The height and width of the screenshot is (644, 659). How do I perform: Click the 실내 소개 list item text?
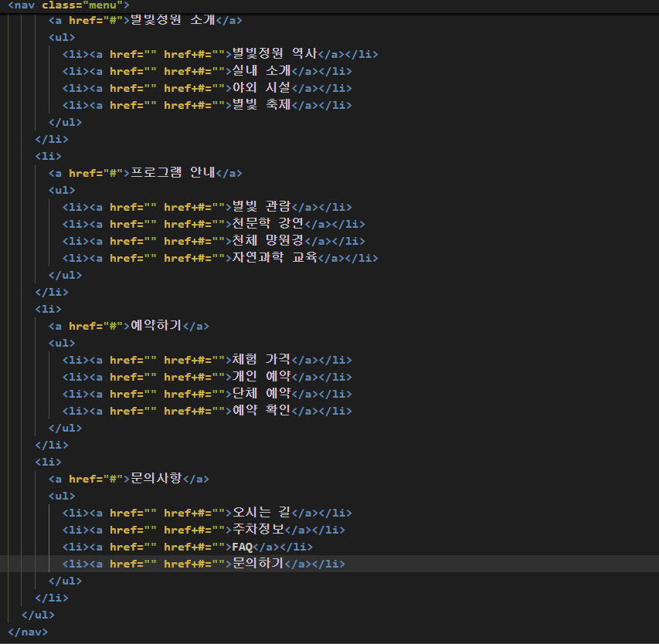pyautogui.click(x=261, y=70)
